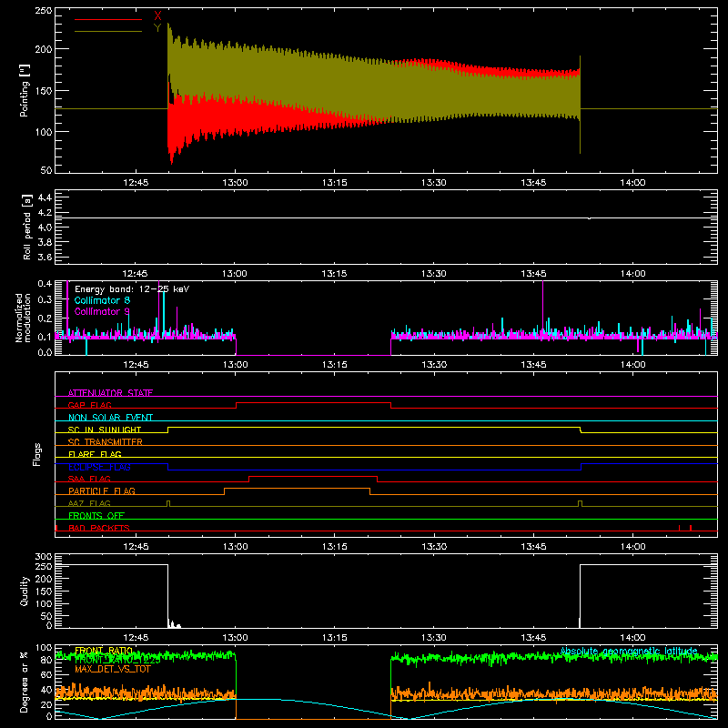Viewport: 728px width, 728px height.
Task: Click the 4.4 roll period tick label
Action: [x=45, y=197]
